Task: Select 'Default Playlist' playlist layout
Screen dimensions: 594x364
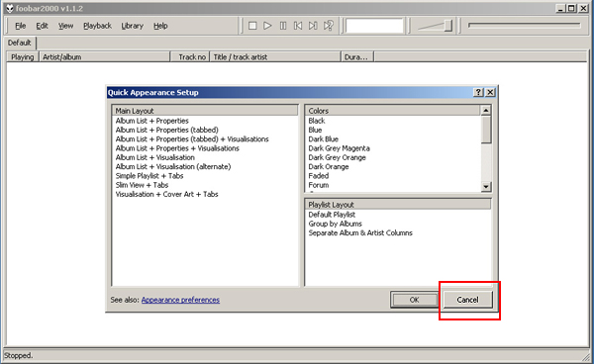Action: [332, 215]
